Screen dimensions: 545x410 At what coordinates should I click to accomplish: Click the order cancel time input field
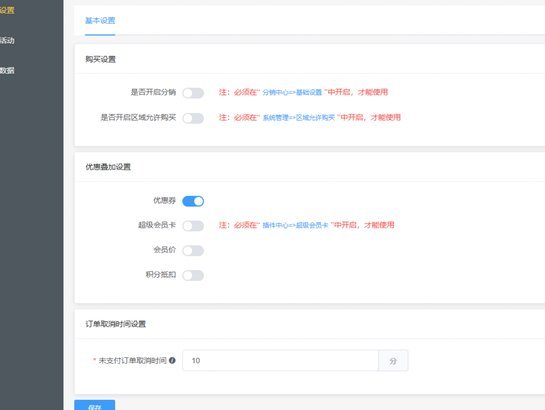(280, 361)
